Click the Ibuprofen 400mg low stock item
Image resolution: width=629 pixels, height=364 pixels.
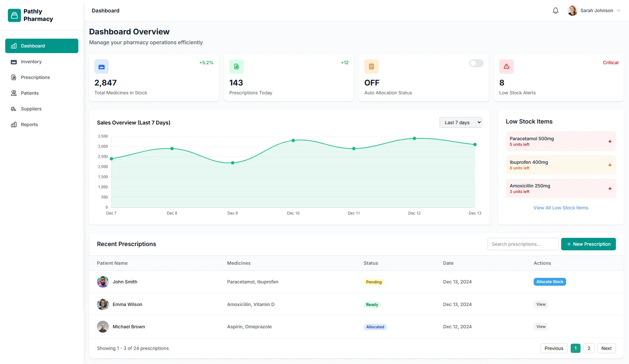(561, 165)
